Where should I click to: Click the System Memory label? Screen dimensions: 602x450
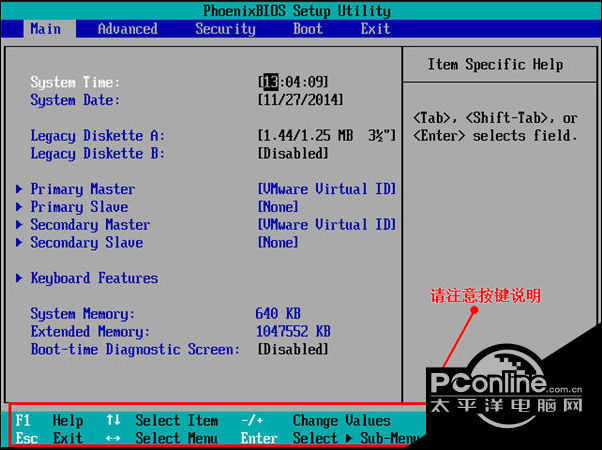83,314
